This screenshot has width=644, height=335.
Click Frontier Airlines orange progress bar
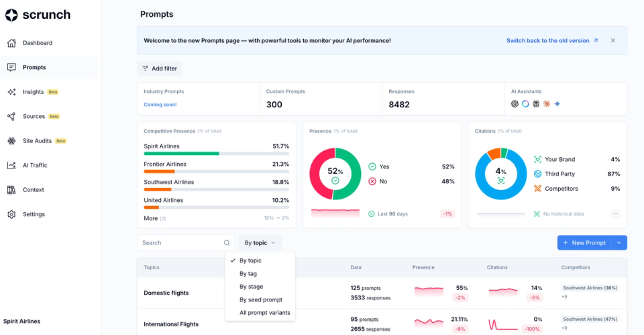point(160,171)
